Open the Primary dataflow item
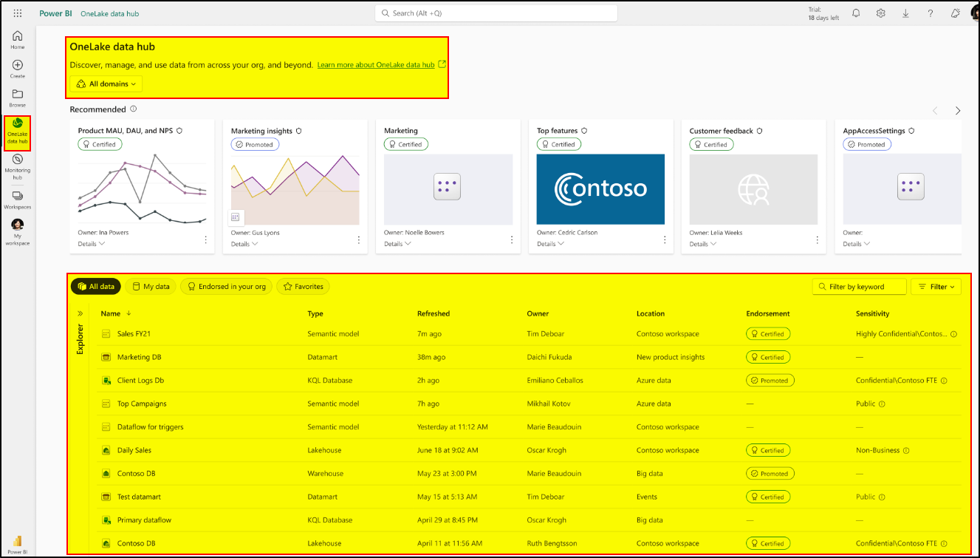980x558 pixels. [x=144, y=520]
